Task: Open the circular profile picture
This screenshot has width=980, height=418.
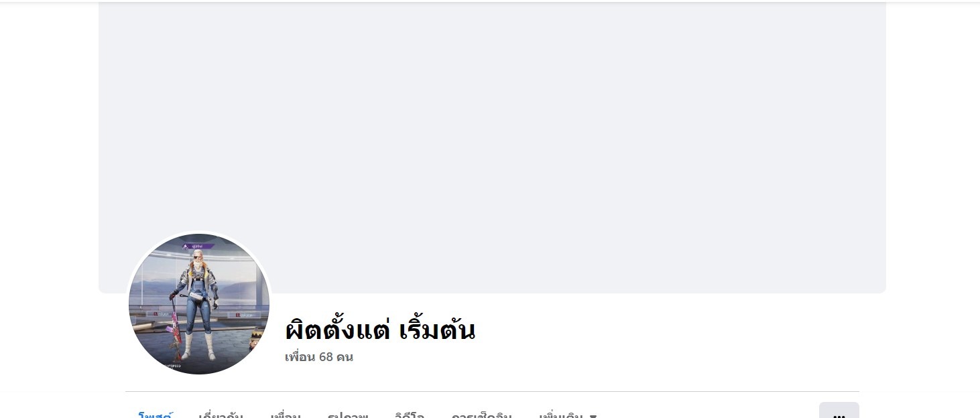Action: [199, 304]
